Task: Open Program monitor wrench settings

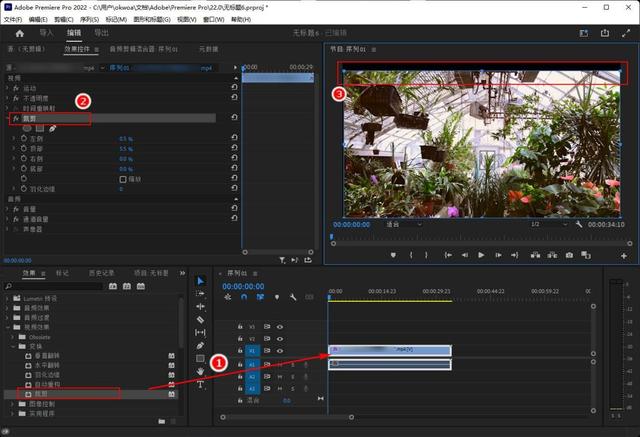Action: point(579,224)
